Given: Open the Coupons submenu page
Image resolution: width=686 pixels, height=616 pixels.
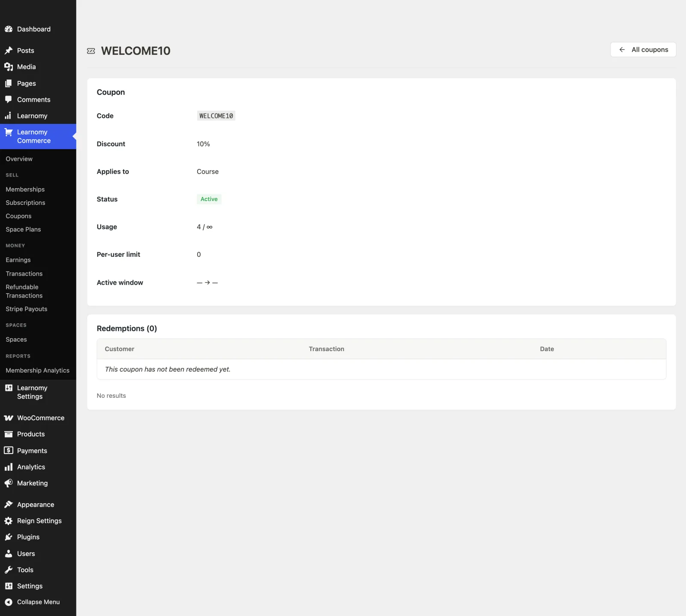Looking at the screenshot, I should pyautogui.click(x=18, y=216).
